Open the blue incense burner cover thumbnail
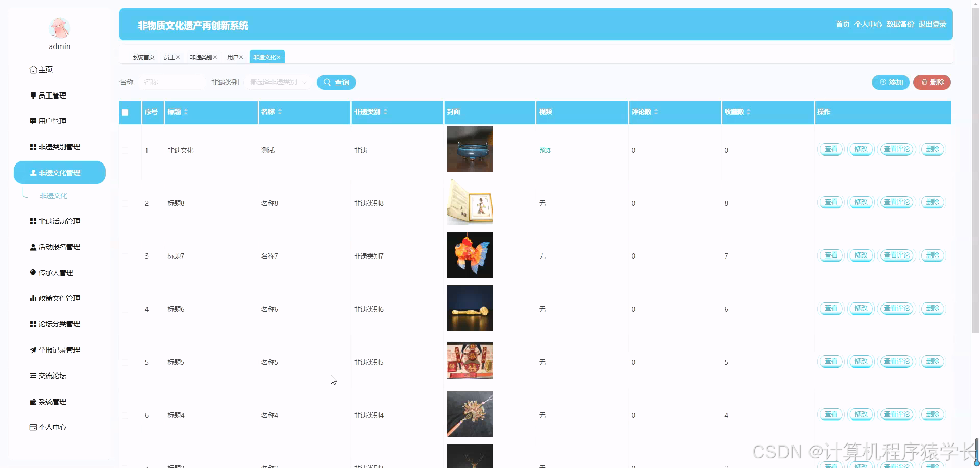The width and height of the screenshot is (980, 468). point(470,149)
